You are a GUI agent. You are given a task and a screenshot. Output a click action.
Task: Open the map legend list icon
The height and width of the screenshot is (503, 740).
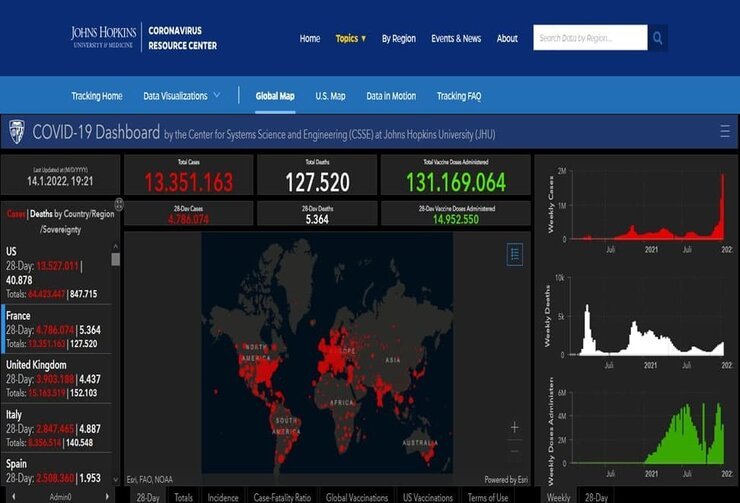pos(515,255)
